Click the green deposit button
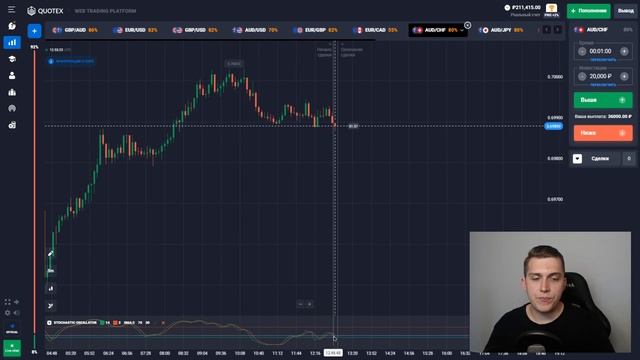This screenshot has width=640, height=360. click(x=589, y=11)
